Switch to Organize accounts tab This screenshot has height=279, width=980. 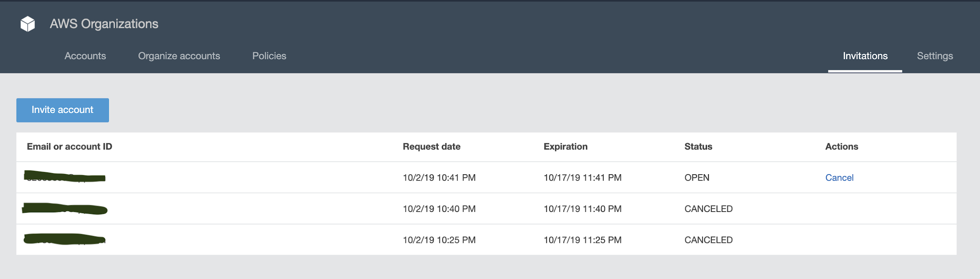(x=179, y=56)
